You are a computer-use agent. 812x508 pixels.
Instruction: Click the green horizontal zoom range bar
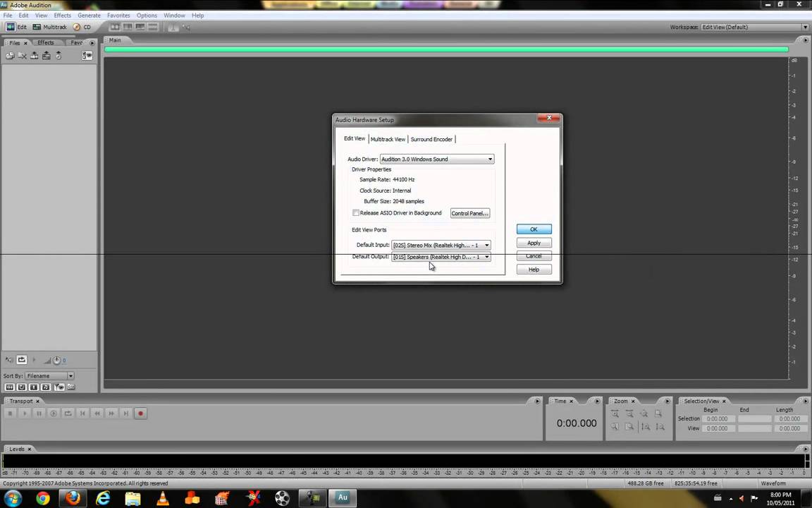[446, 49]
